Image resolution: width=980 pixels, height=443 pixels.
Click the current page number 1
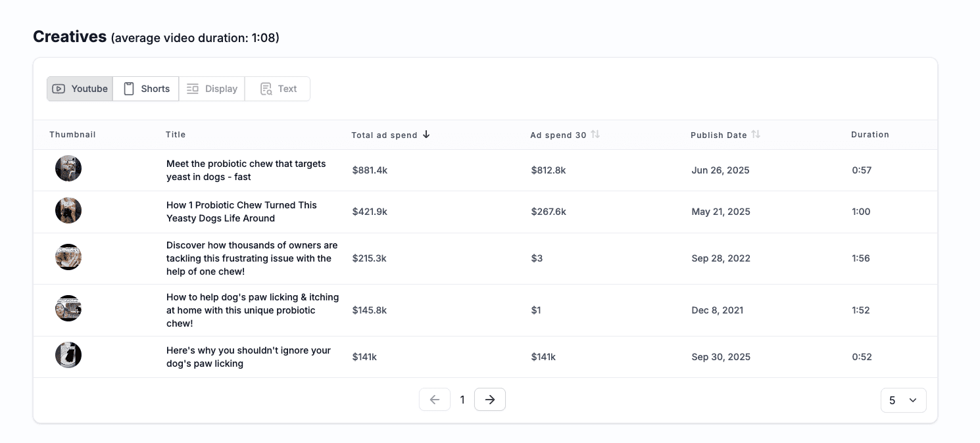point(462,400)
